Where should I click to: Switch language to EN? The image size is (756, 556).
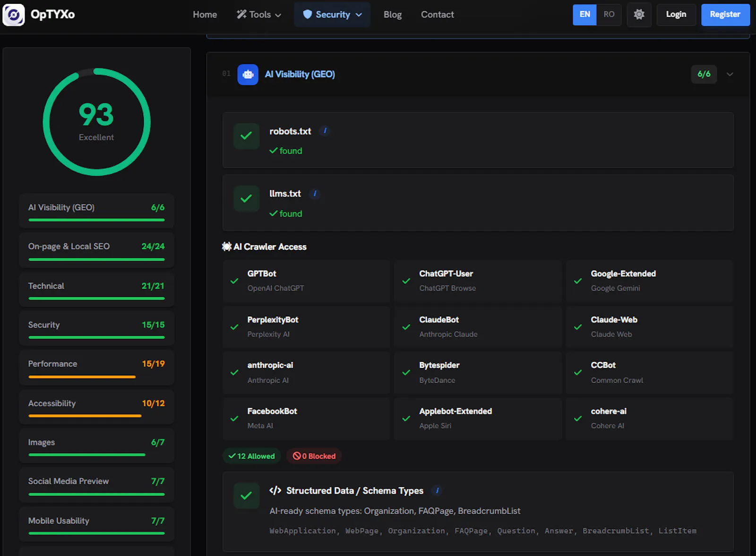pos(584,15)
